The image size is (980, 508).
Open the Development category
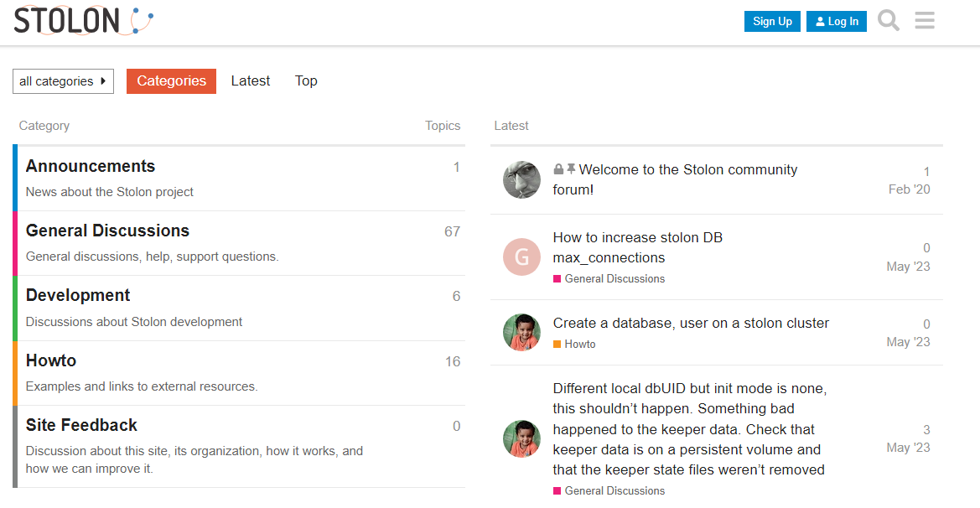(x=78, y=295)
